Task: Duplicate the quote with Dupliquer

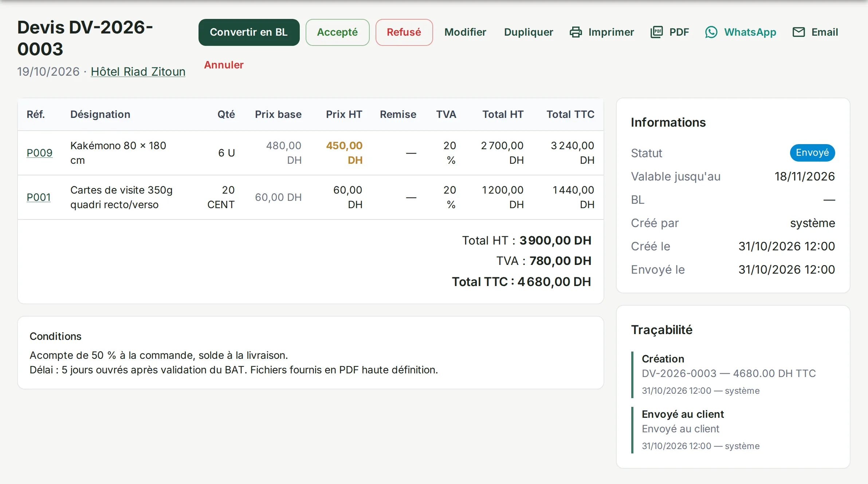Action: coord(529,32)
